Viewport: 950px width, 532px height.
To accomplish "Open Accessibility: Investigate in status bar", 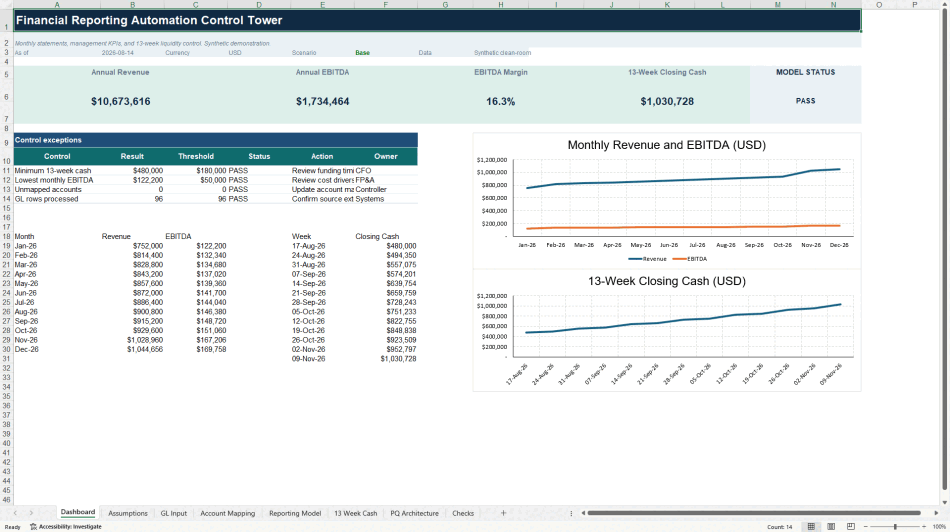I will [x=65, y=527].
